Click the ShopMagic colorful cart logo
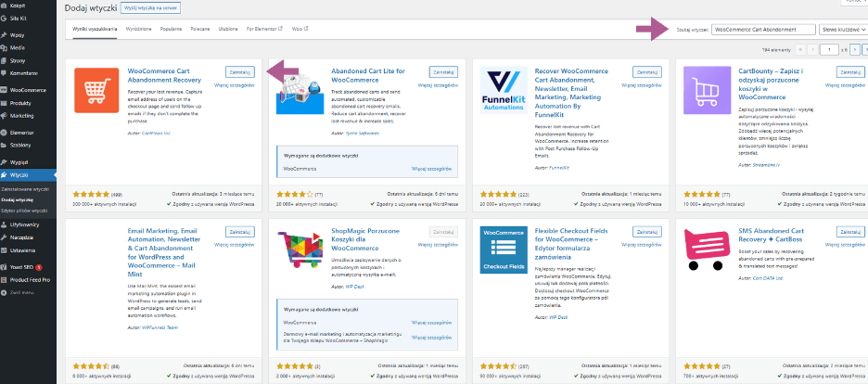The width and height of the screenshot is (868, 384). pos(300,250)
